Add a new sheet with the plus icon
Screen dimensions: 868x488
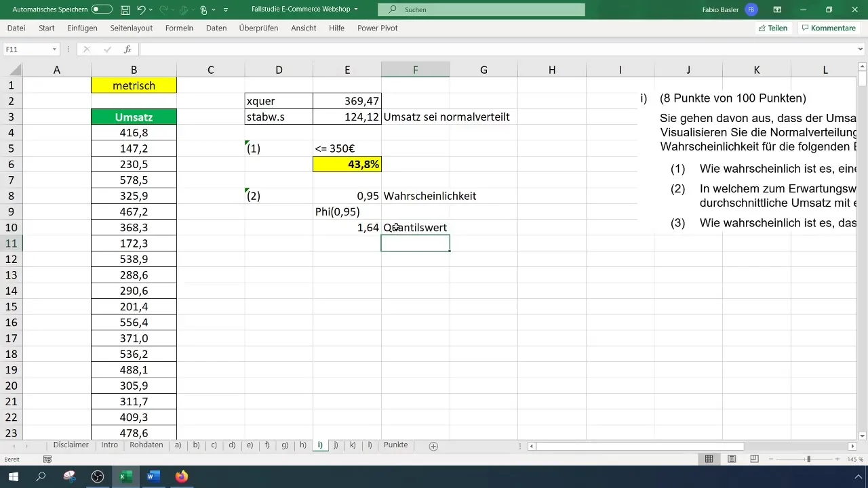pos(433,446)
